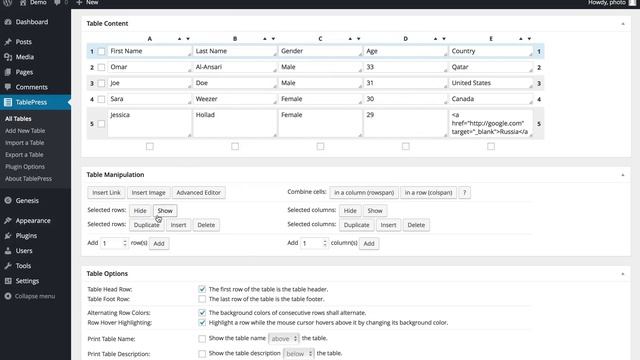Select column E checkbox below table
The image size is (640, 360).
pos(491,146)
